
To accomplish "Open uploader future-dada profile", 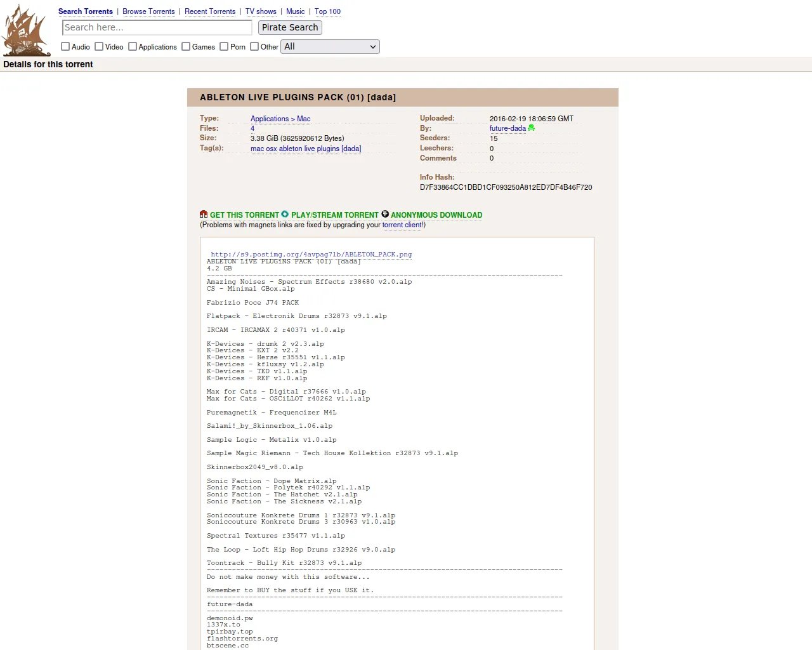I will tap(507, 128).
